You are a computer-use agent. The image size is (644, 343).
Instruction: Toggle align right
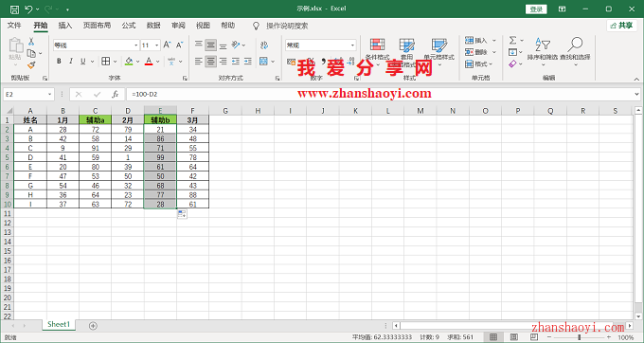pos(223,62)
